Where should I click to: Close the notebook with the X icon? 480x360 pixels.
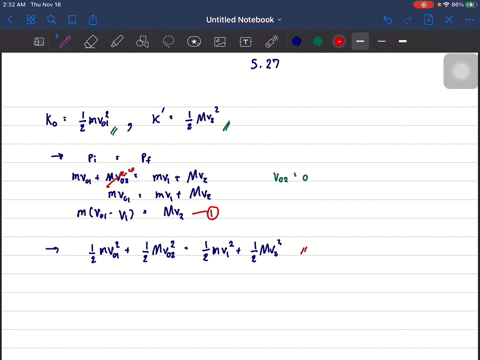pos(449,20)
